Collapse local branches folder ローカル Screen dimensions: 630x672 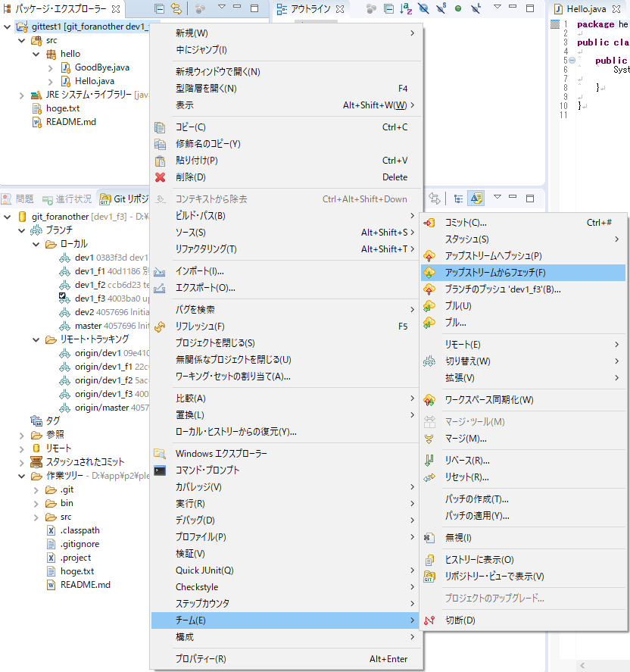36,244
